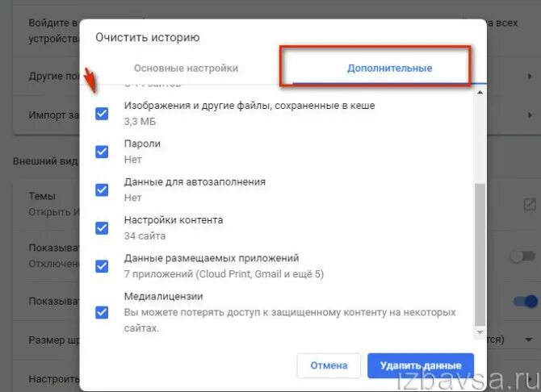Uncheck Настройки контента checkbox
Screen dimensions: 541x392
point(102,228)
